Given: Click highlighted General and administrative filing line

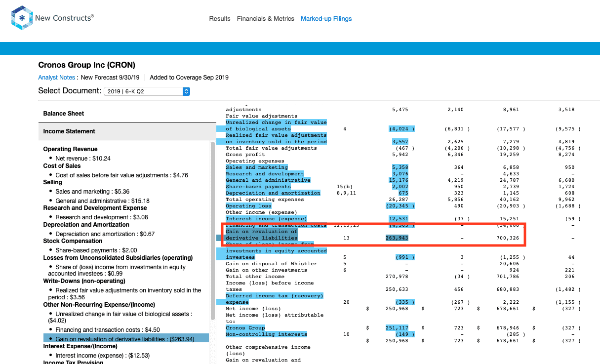Looking at the screenshot, I should tap(268, 180).
